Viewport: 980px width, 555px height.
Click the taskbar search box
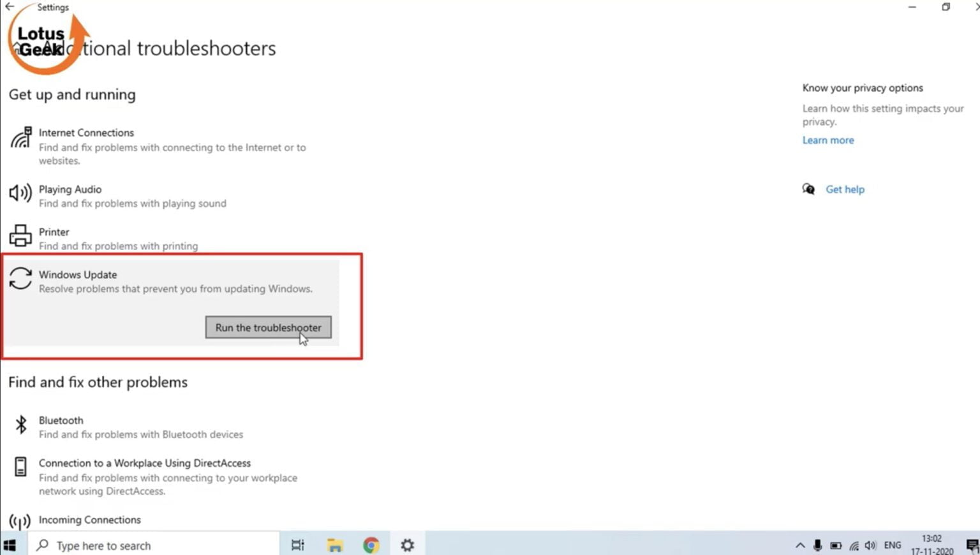pos(153,545)
